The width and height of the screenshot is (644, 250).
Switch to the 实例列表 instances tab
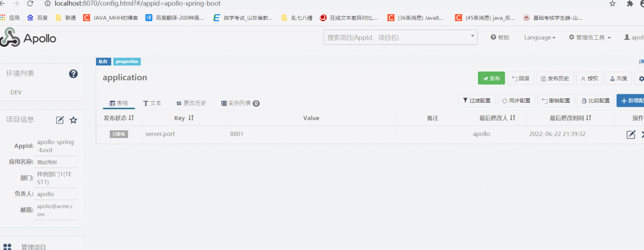(240, 103)
